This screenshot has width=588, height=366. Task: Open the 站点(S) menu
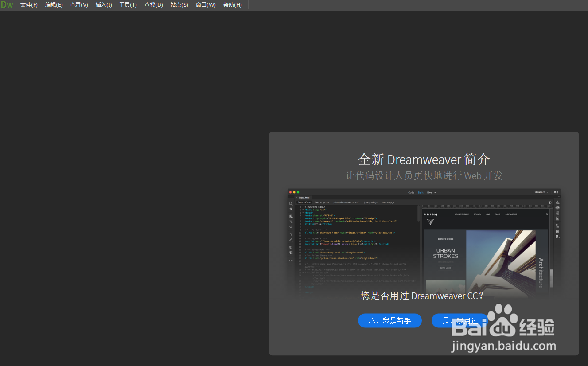point(179,5)
